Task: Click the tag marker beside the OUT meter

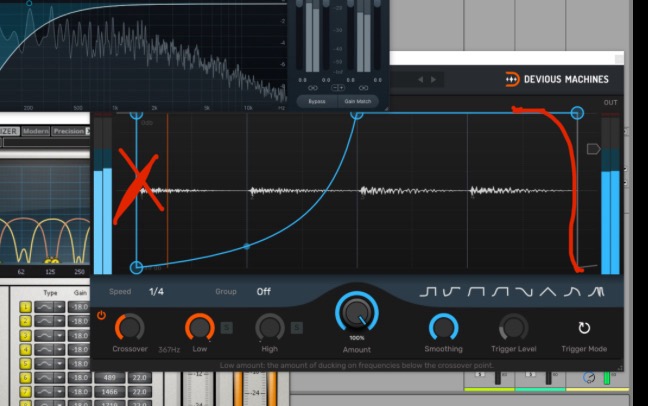Action: click(x=593, y=149)
